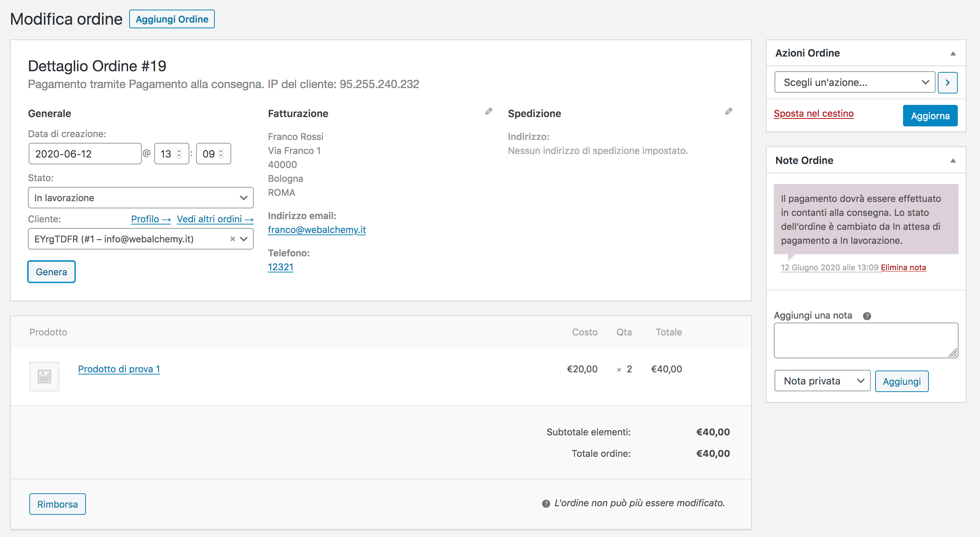Click help icon next to Aggiungi una nota
The width and height of the screenshot is (980, 537).
(x=867, y=316)
